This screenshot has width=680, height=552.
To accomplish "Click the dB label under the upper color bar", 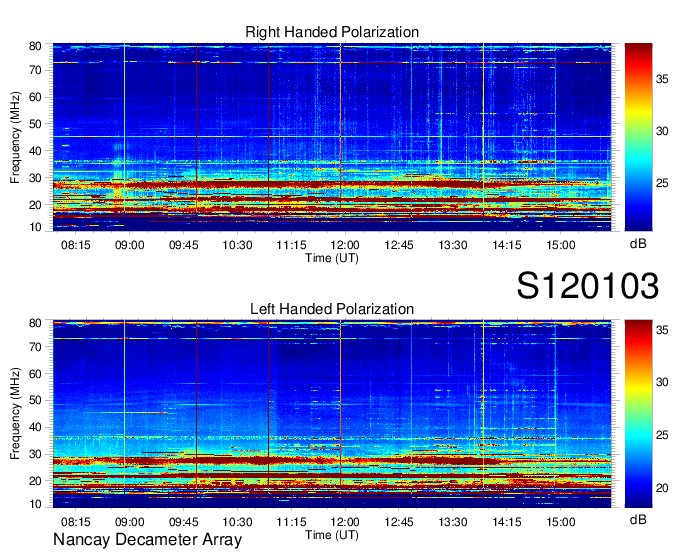I will tap(638, 244).
